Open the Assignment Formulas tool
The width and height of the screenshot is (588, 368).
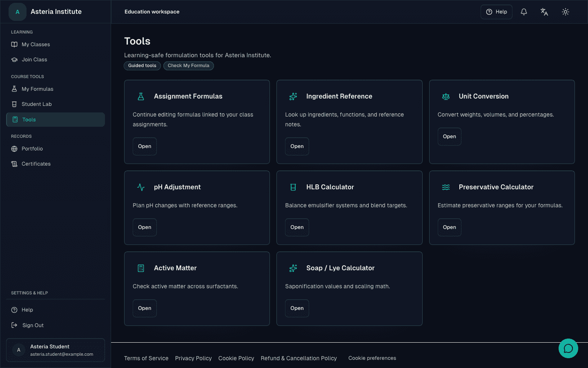(145, 146)
